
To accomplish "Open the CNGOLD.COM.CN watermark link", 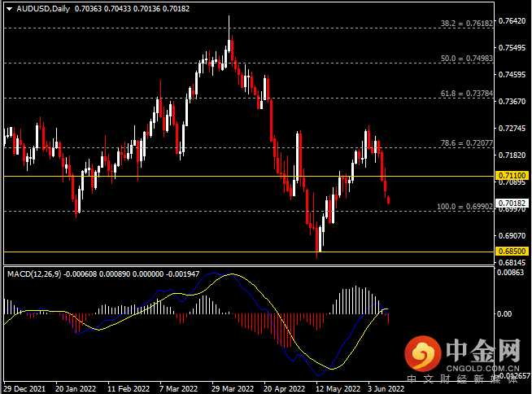I will coord(482,369).
